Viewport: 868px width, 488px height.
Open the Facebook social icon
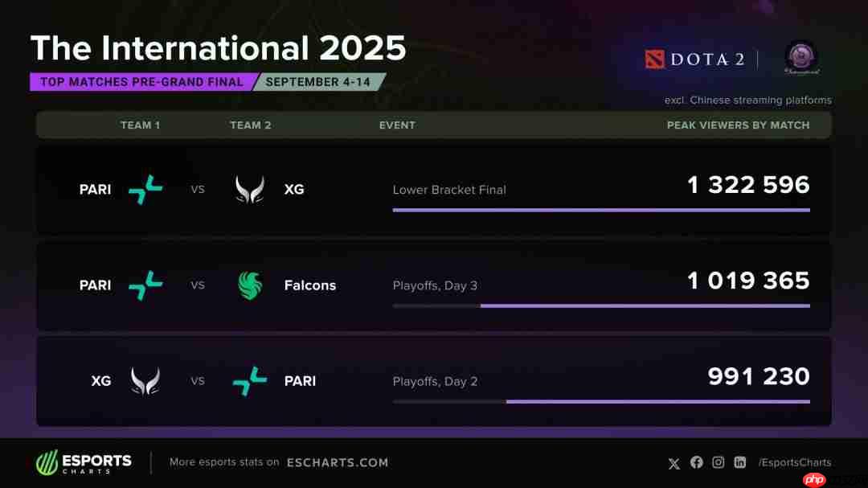[696, 462]
